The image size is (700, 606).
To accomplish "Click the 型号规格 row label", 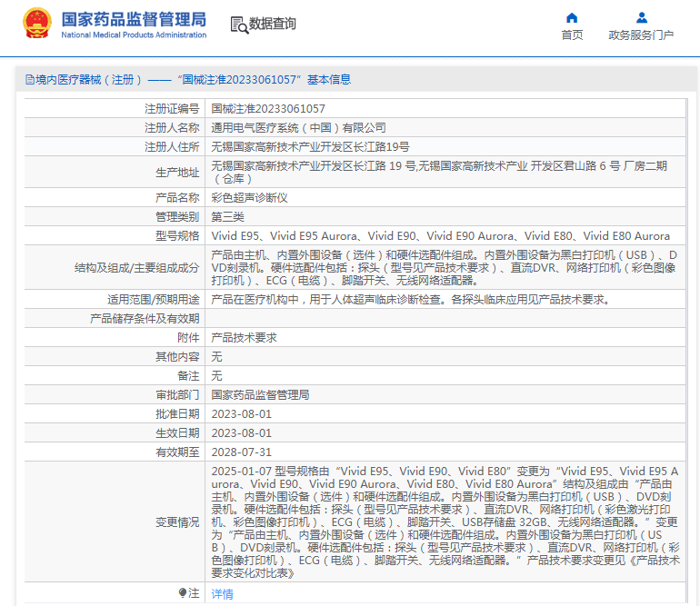I will tap(177, 236).
